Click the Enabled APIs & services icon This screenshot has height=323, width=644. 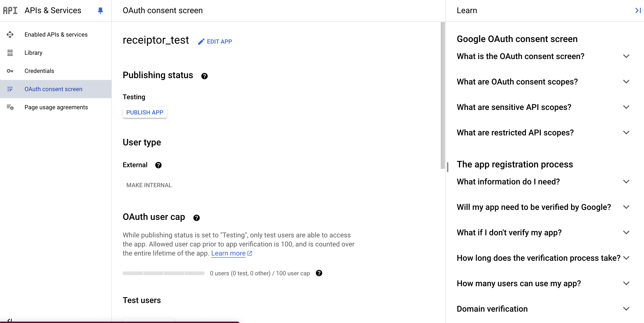(10, 35)
